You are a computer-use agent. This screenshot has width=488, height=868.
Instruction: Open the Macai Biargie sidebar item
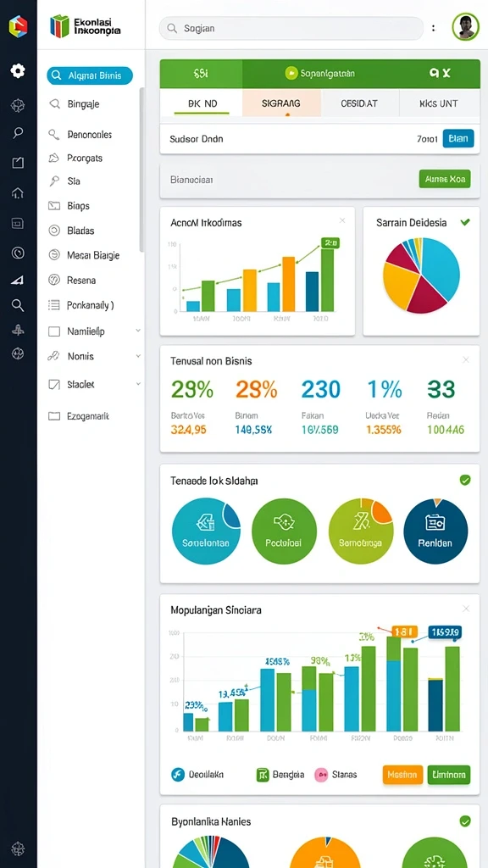click(x=84, y=255)
